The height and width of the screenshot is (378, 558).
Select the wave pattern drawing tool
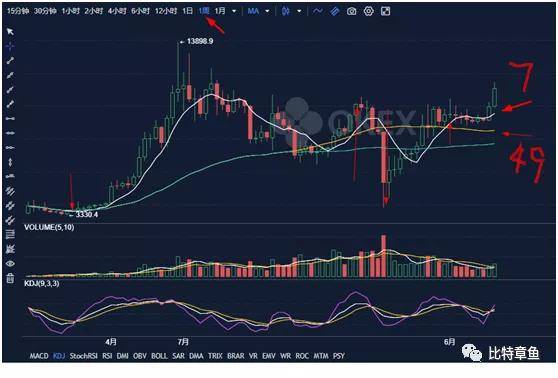10,249
